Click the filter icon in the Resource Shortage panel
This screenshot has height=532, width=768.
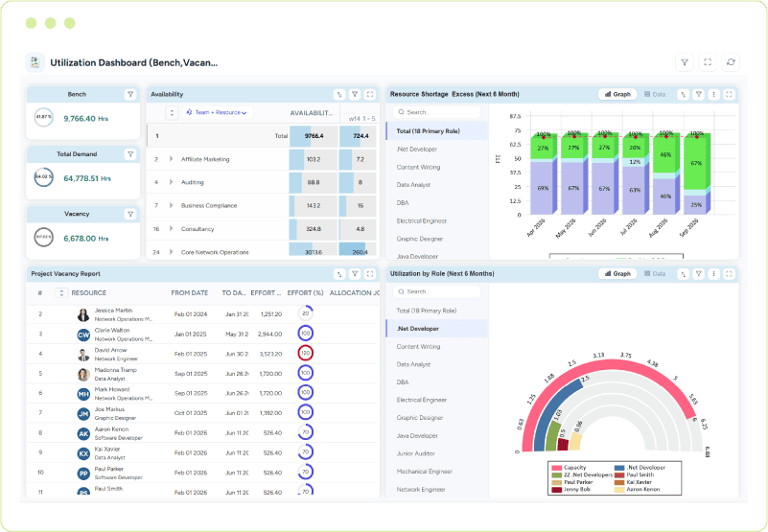699,94
